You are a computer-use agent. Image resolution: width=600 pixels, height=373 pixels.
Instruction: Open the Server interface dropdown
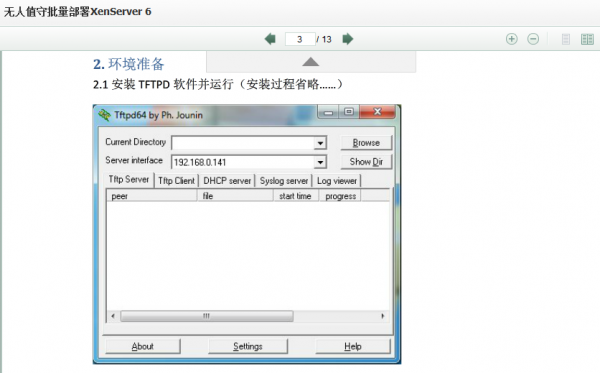tap(320, 162)
